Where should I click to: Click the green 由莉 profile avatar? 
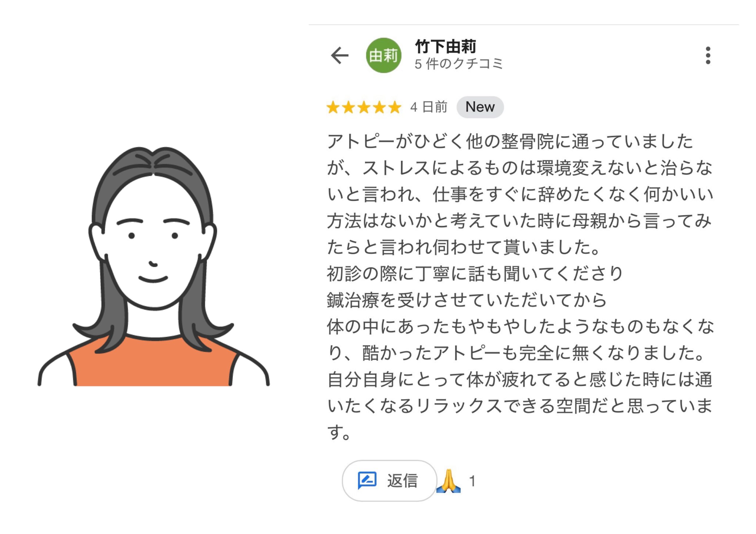pos(384,55)
